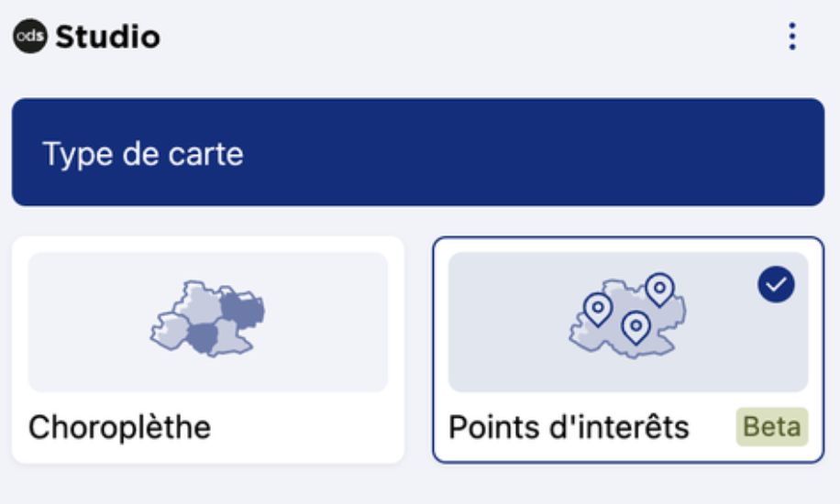840x504 pixels.
Task: Click the Choroplèthe label text
Action: (x=120, y=427)
